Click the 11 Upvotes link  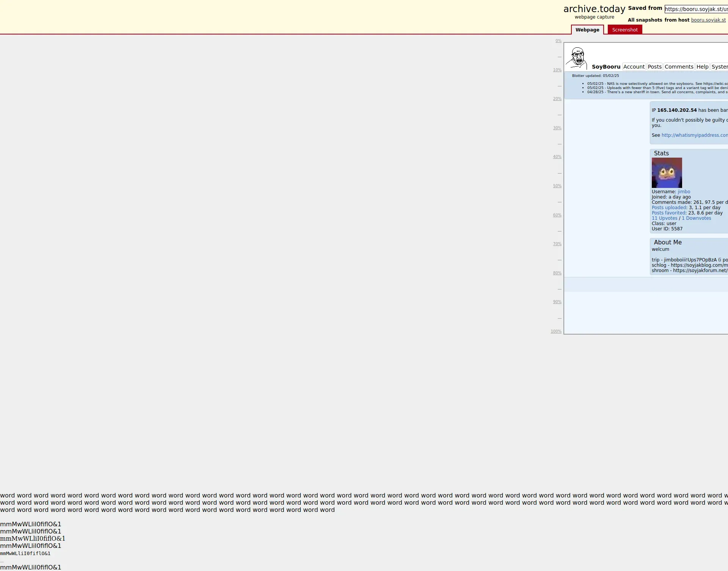click(664, 218)
